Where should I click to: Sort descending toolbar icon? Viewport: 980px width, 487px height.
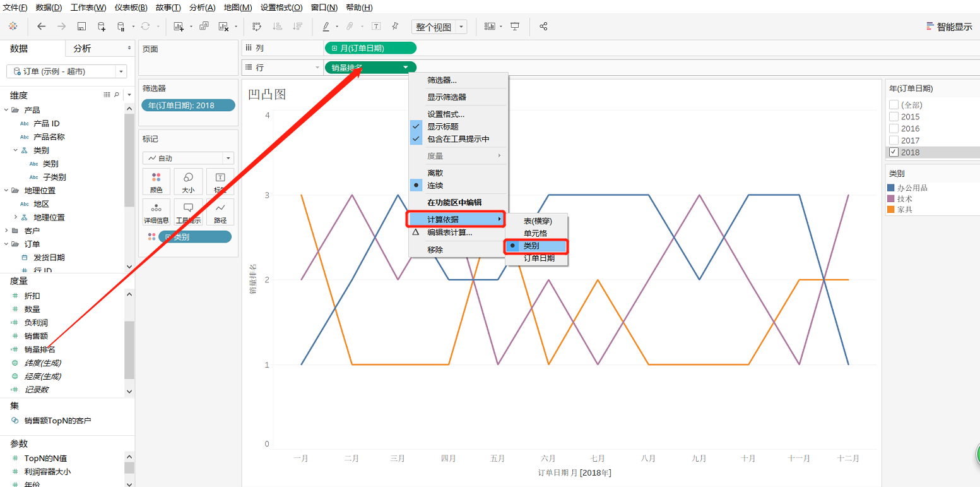(296, 27)
